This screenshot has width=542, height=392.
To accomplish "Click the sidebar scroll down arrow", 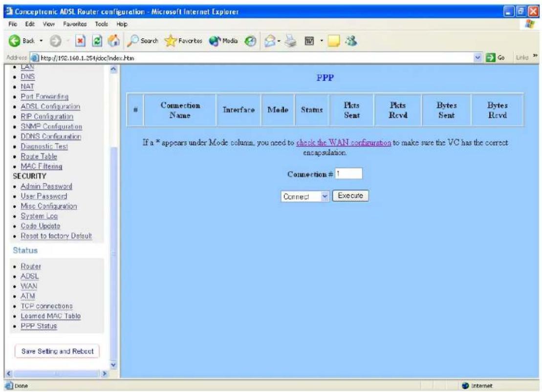I will pyautogui.click(x=113, y=365).
